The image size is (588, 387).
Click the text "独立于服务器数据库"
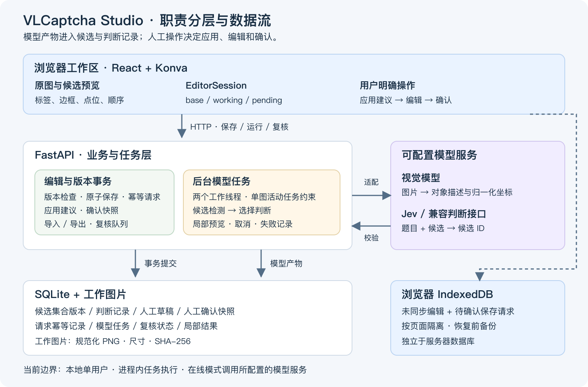click(438, 341)
